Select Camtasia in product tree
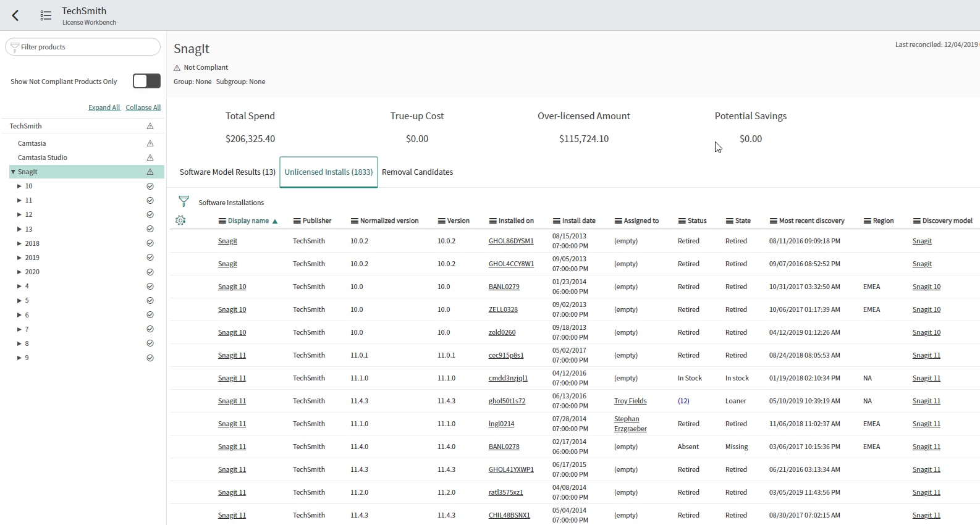The width and height of the screenshot is (980, 525). [32, 143]
